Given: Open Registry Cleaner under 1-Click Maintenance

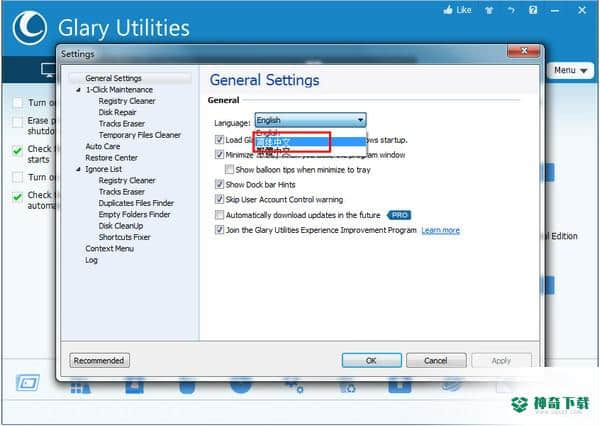Looking at the screenshot, I should click(x=127, y=101).
